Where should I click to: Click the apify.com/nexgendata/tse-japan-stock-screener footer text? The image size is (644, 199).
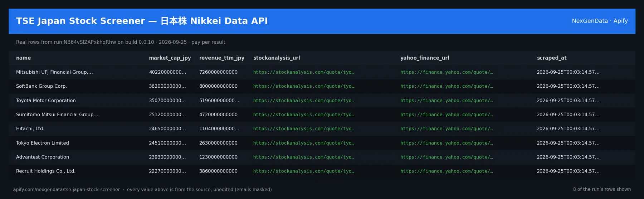coord(67,190)
